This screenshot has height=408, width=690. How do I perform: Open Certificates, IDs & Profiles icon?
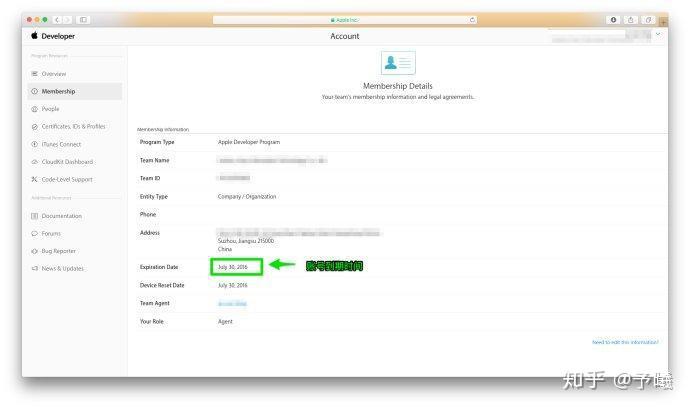point(35,126)
